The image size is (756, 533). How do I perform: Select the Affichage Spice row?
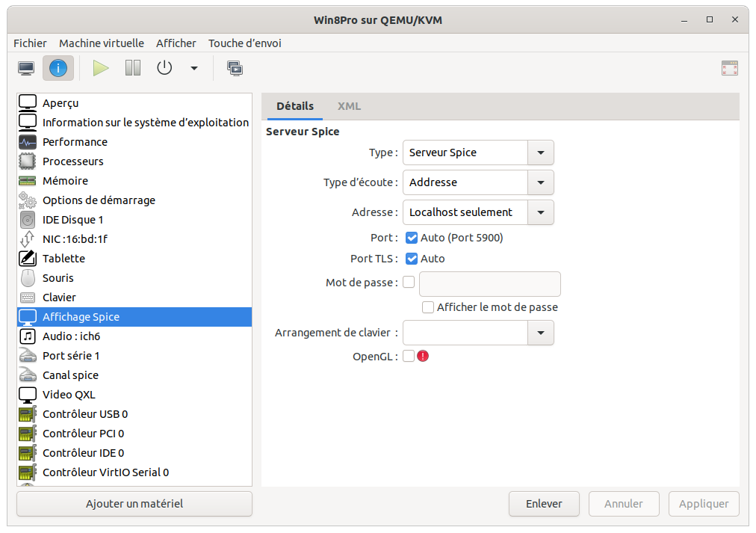click(x=134, y=317)
